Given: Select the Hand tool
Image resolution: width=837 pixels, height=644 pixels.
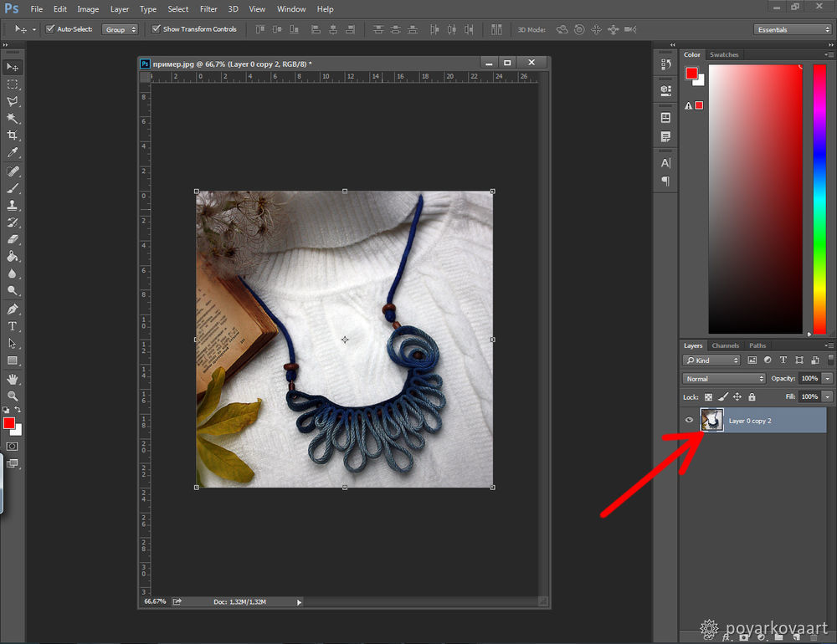Looking at the screenshot, I should click(13, 379).
